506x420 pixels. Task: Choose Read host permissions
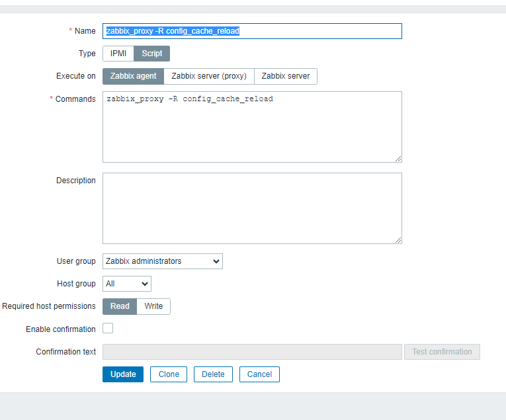tap(120, 306)
